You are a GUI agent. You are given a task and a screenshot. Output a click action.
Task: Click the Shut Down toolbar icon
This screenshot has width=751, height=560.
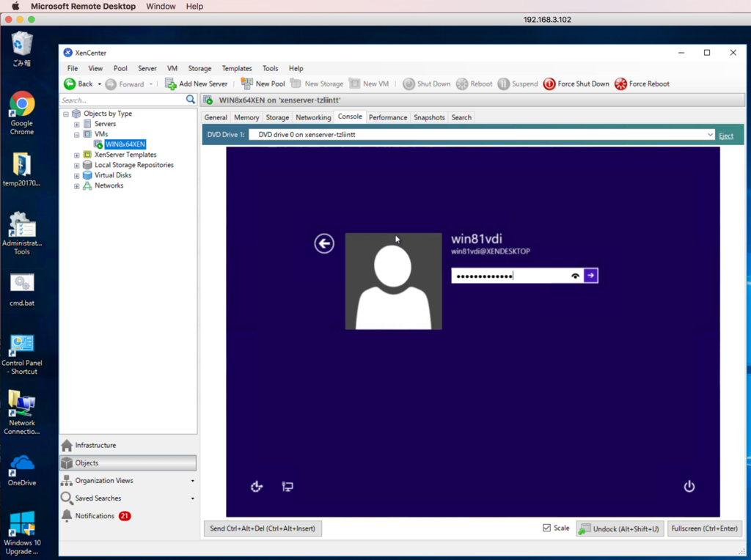click(409, 84)
